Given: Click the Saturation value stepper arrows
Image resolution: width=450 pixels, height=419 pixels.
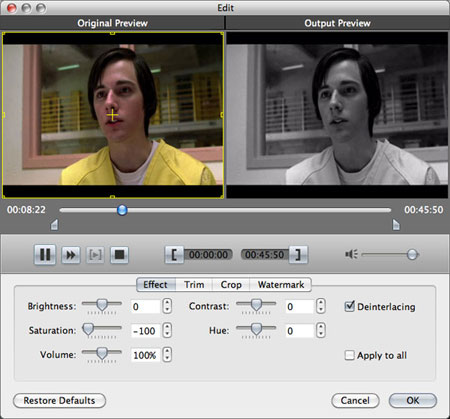Looking at the screenshot, I should point(167,330).
